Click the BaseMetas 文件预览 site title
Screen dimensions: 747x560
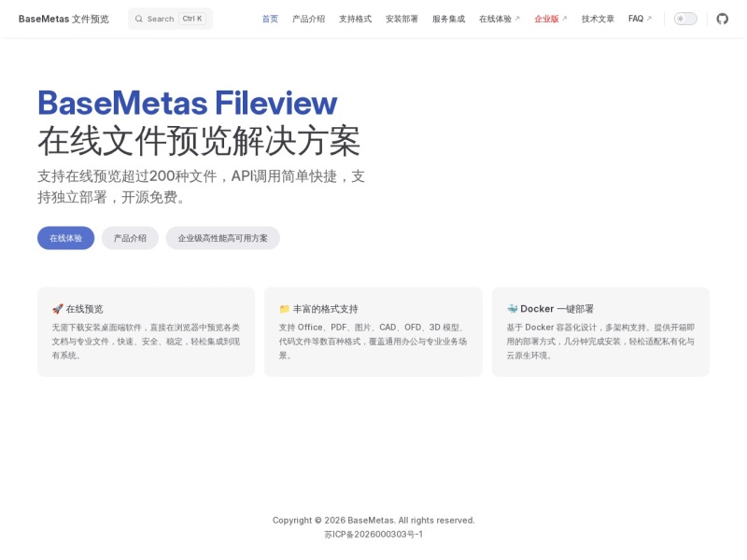click(63, 19)
